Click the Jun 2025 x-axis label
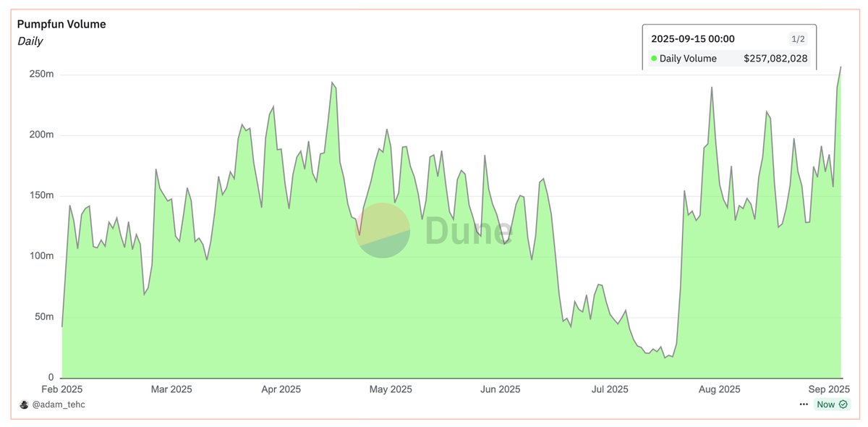Screen dimensions: 868x427 pyautogui.click(x=500, y=389)
